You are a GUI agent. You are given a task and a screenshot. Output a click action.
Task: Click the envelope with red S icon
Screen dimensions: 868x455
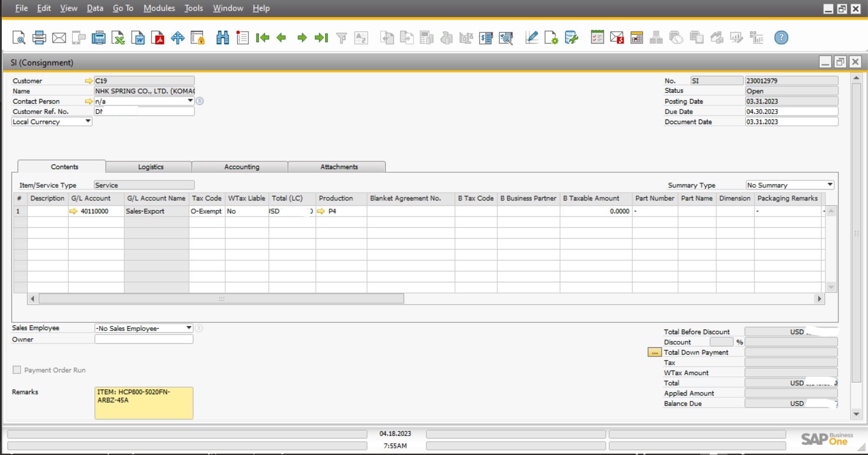coord(617,38)
